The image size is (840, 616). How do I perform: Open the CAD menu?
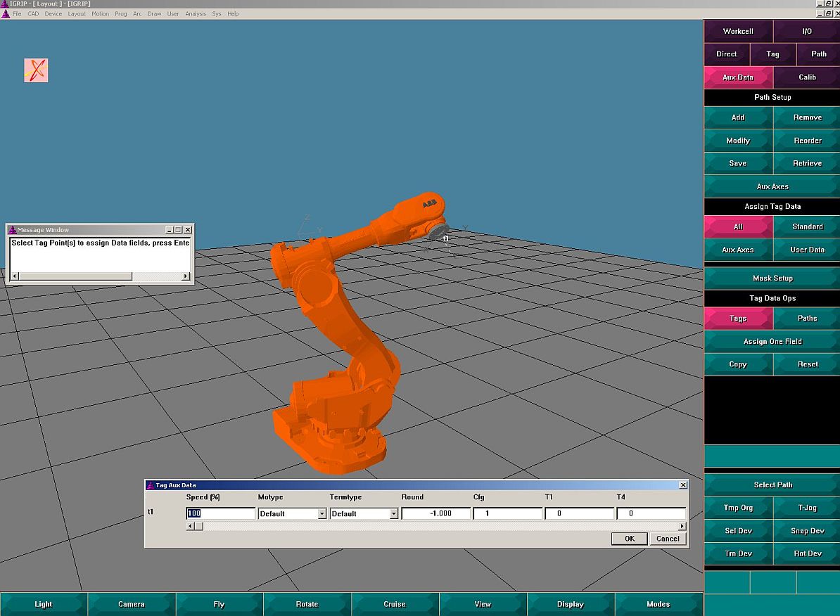[x=33, y=14]
